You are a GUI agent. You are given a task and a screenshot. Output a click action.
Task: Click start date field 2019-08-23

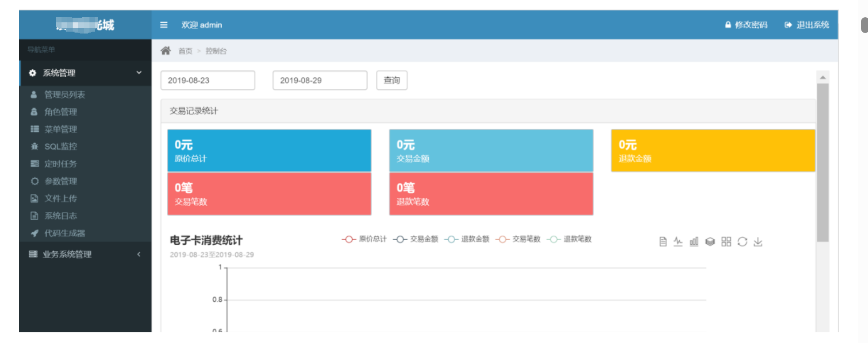pyautogui.click(x=208, y=80)
